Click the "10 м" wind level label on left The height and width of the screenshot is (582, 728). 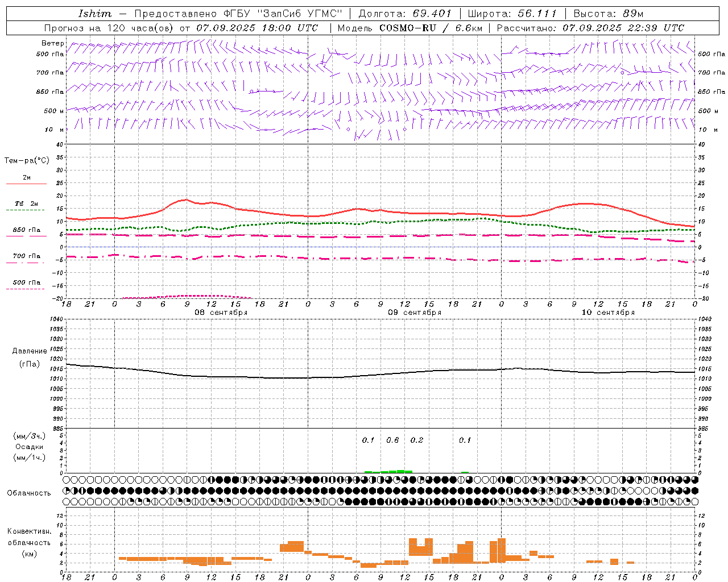coord(55,130)
